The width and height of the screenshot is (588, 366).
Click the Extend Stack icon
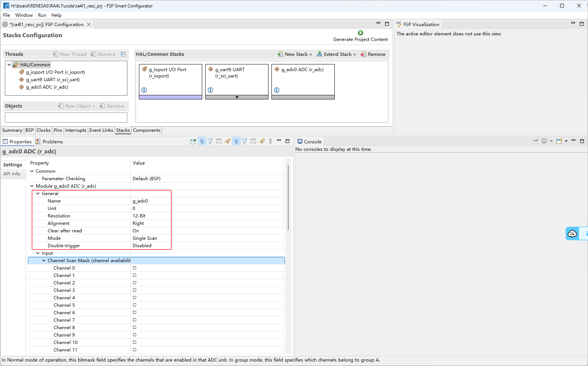tap(320, 54)
